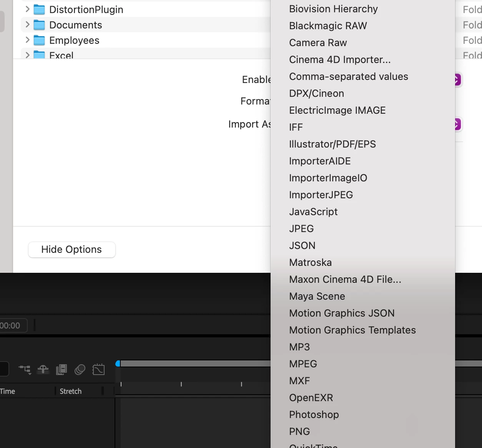Expand the Employees folder chevron

(x=27, y=40)
